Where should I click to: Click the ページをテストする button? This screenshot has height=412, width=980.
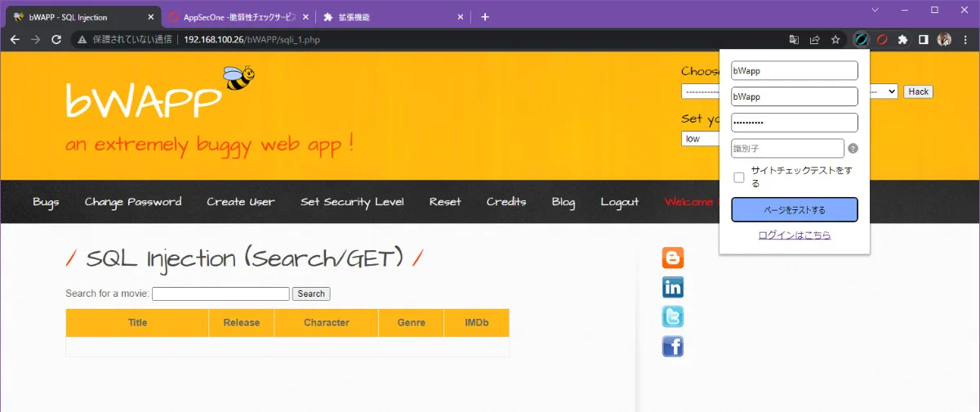tap(795, 210)
